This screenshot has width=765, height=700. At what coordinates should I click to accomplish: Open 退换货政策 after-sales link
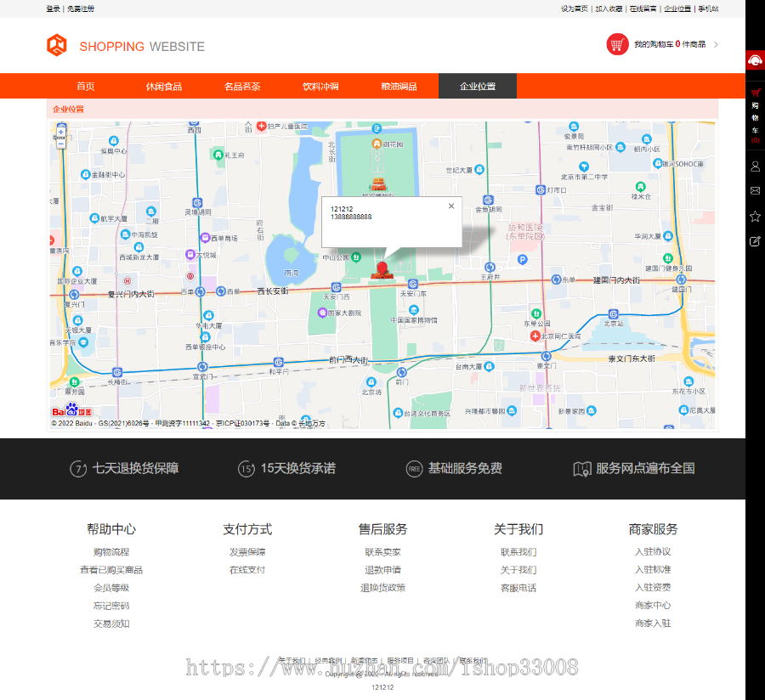383,588
